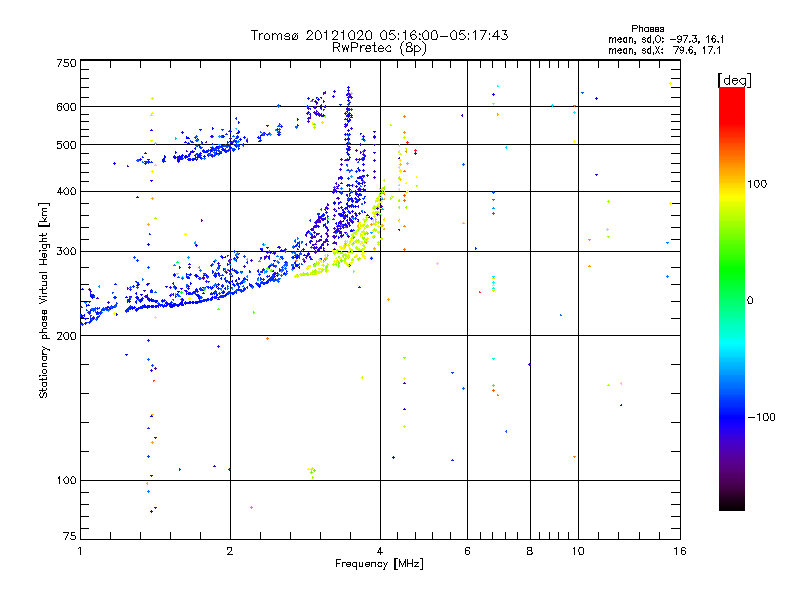Click x-axis tick label '6'
The height and width of the screenshot is (600, 800).
click(x=467, y=551)
